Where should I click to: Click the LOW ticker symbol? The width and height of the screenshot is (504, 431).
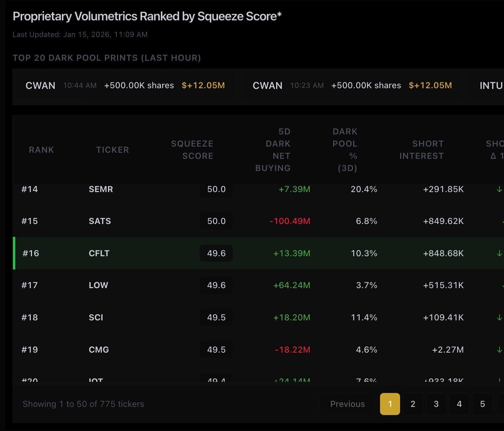click(98, 285)
